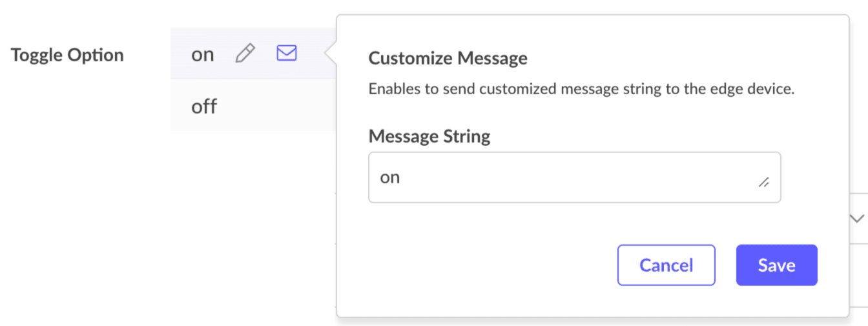Focus the Message String text field
The width and height of the screenshot is (868, 326).
(574, 178)
